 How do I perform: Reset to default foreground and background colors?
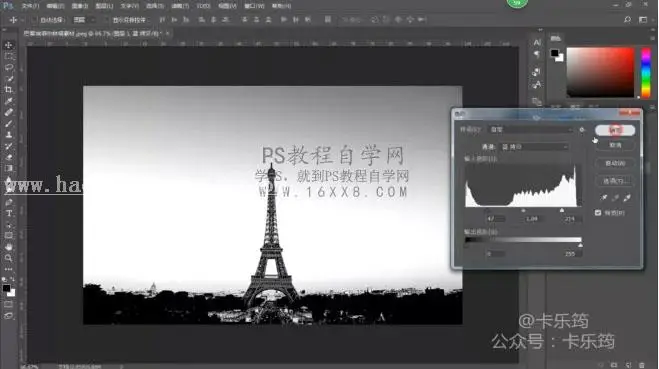[x=4, y=279]
